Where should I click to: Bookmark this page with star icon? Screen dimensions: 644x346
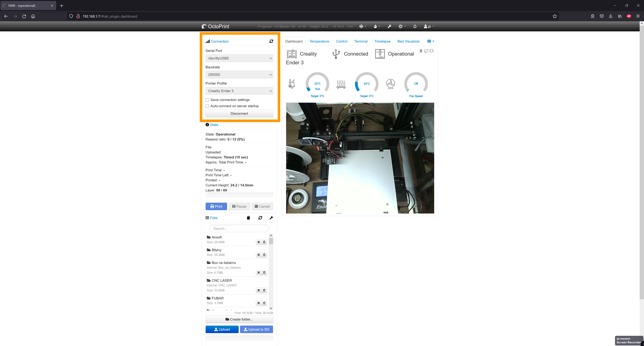point(554,16)
